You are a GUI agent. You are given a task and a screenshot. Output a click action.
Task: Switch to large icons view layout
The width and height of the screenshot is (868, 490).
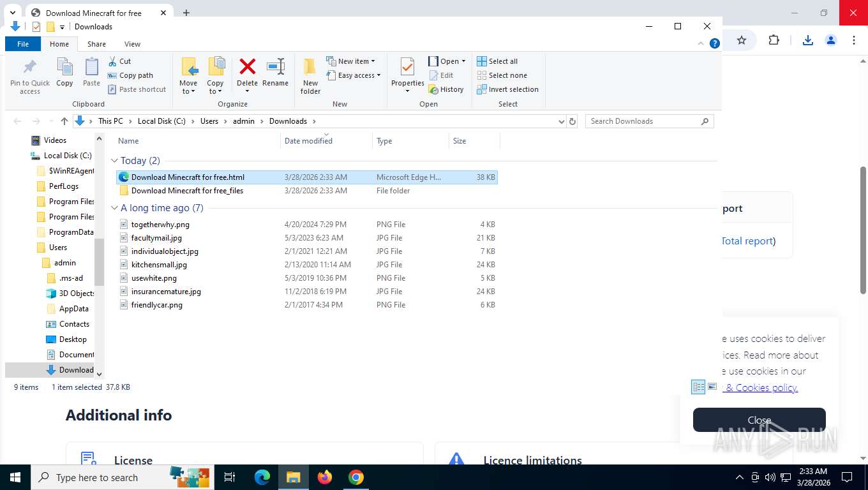point(712,387)
